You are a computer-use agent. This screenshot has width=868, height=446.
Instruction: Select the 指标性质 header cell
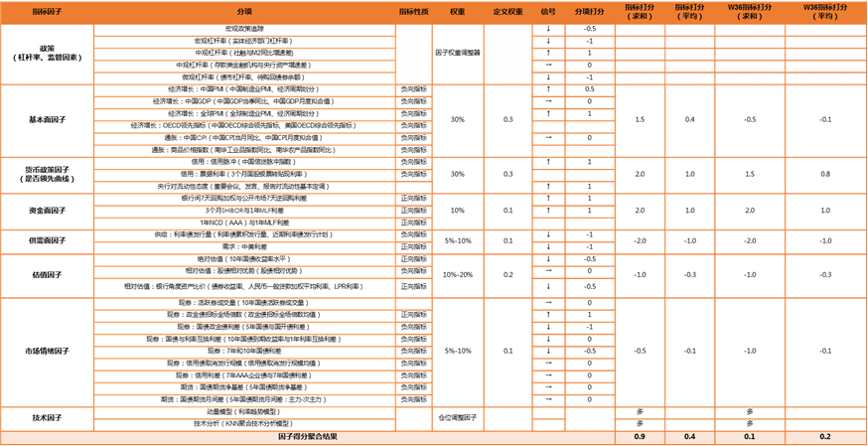(413, 12)
